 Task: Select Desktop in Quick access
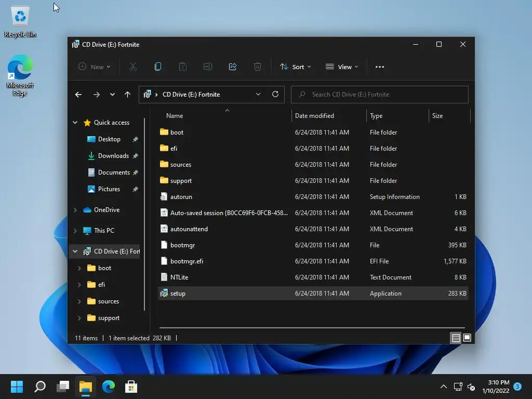(x=109, y=139)
